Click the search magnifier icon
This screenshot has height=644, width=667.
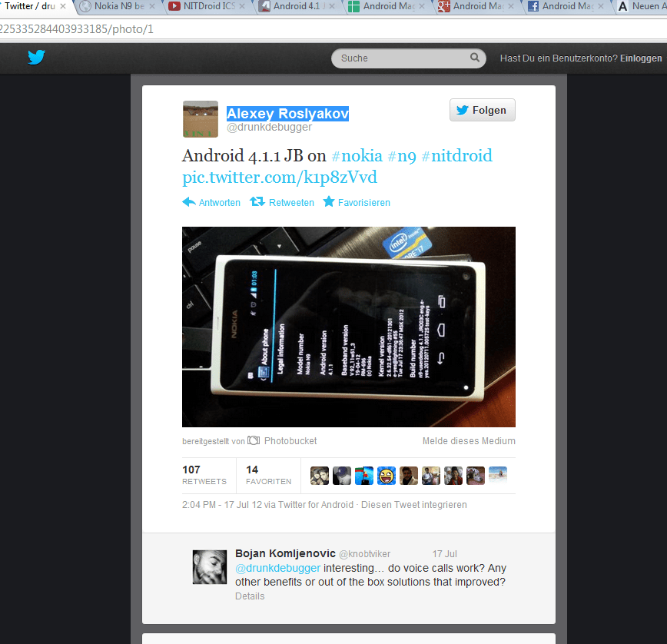click(474, 58)
